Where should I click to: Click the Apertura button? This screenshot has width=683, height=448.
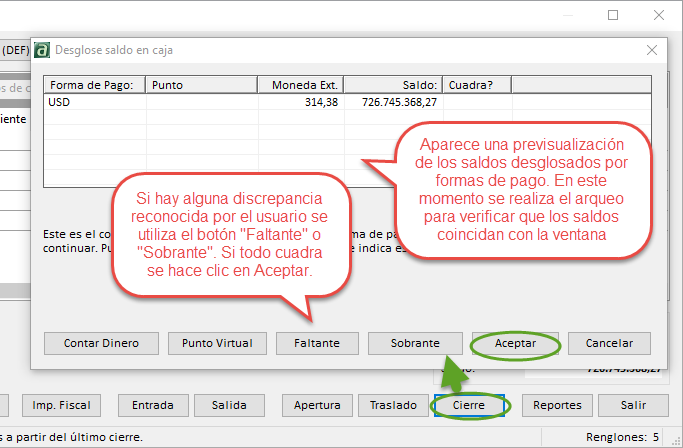point(316,405)
